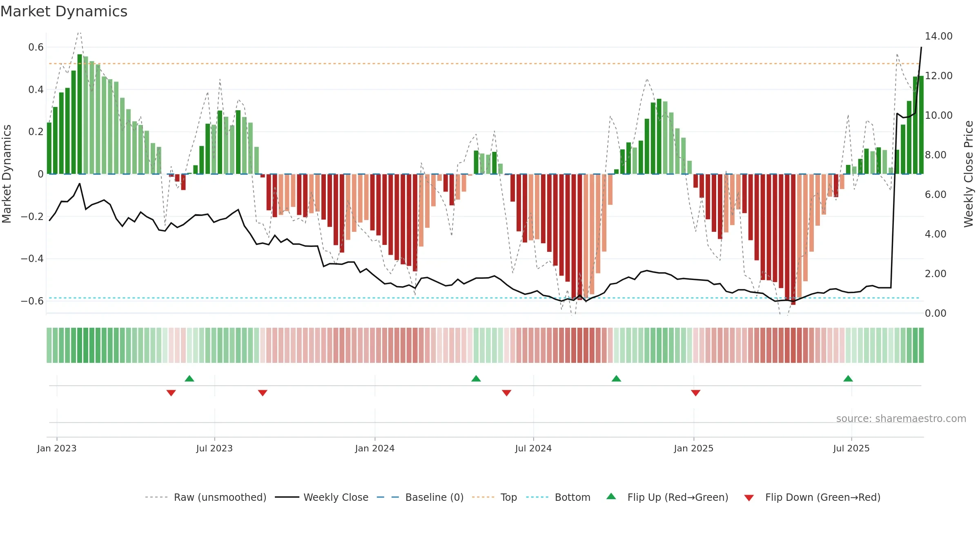Click the 12.00 price axis tick

point(939,76)
